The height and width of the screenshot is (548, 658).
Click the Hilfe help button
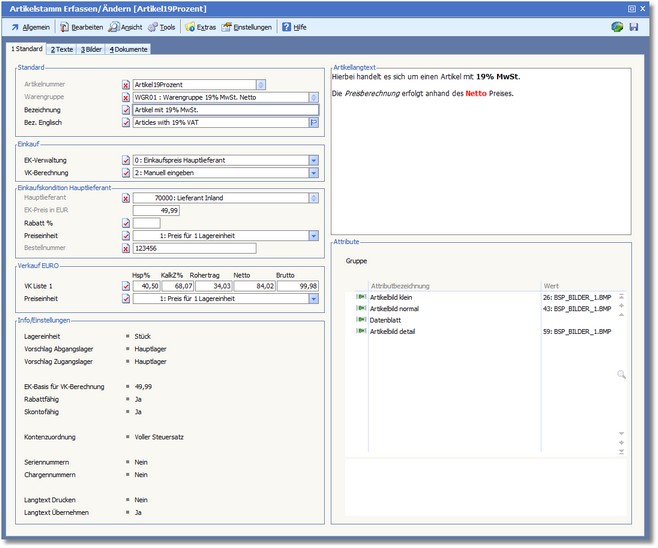click(294, 27)
